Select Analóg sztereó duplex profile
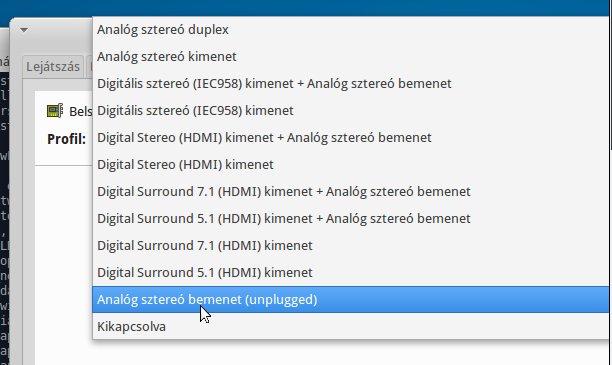 point(350,30)
